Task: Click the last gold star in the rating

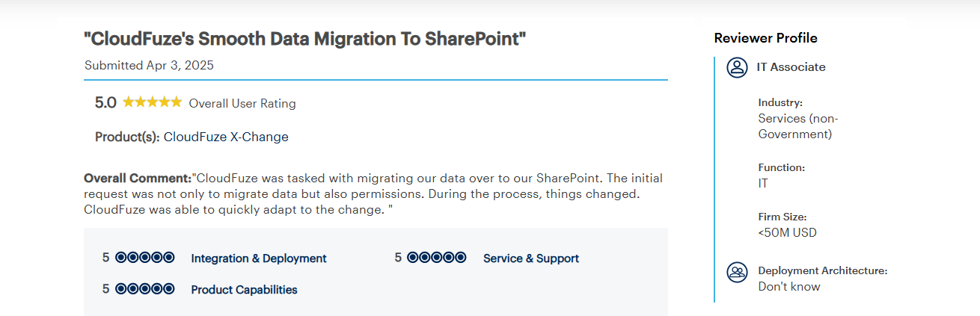Action: 177,102
